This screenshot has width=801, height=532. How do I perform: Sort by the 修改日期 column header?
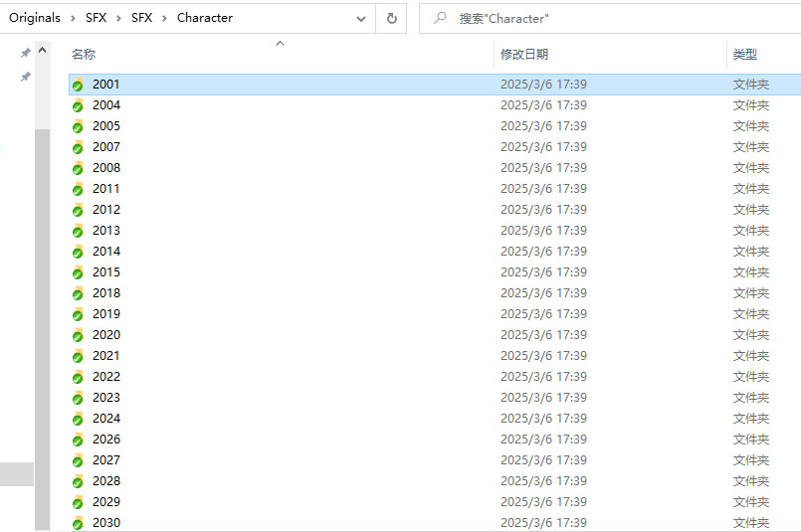524,54
